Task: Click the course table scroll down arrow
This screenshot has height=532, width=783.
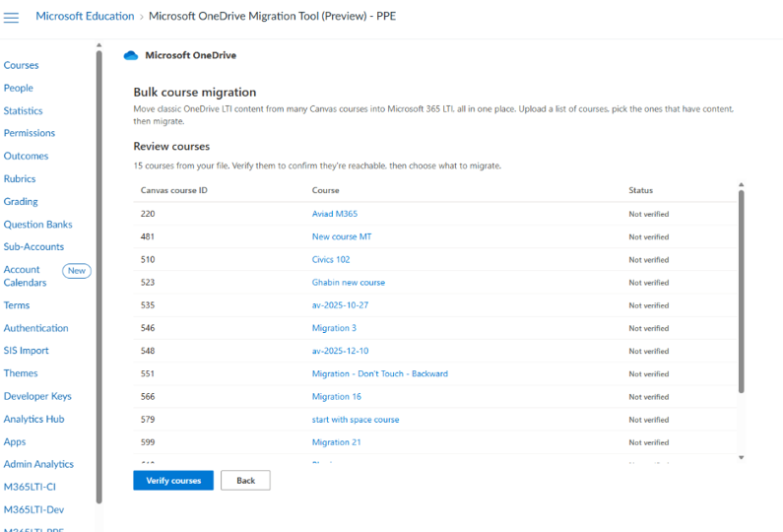Action: [x=741, y=457]
